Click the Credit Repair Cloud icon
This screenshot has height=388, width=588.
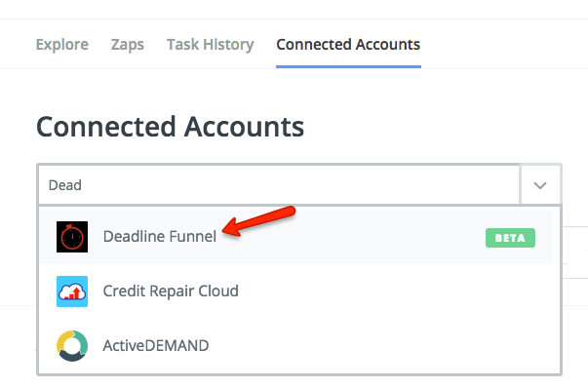(x=72, y=291)
